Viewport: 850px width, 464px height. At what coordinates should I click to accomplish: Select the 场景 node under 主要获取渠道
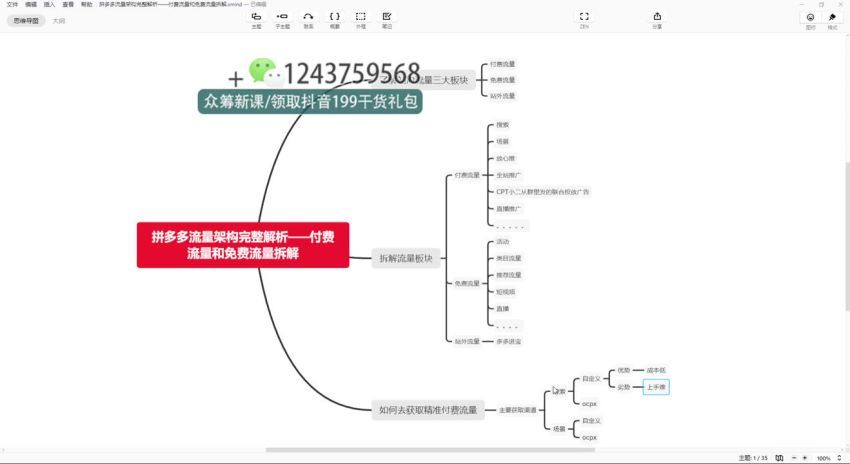[x=559, y=428]
